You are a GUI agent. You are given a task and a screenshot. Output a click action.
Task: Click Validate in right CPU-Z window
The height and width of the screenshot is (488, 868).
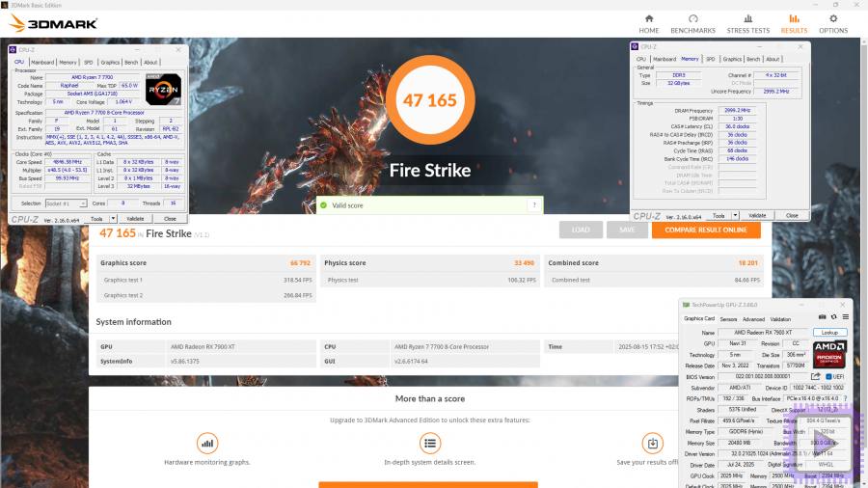(757, 216)
